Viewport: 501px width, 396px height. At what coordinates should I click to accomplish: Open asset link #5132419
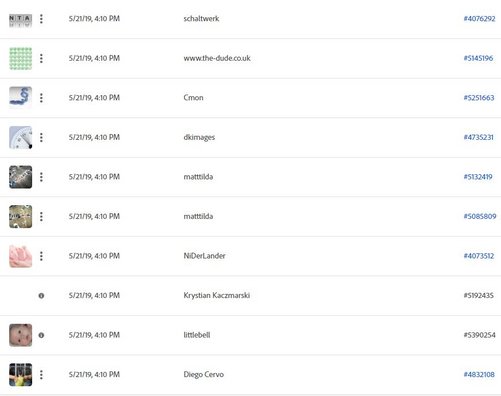[x=478, y=177]
